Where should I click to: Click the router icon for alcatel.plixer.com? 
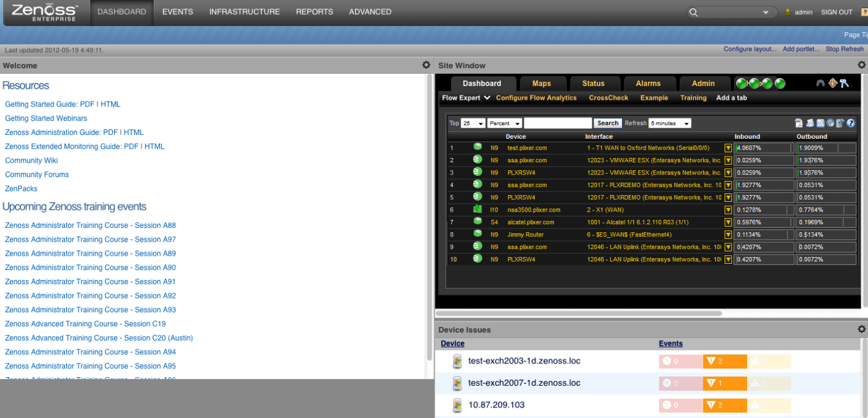(478, 222)
